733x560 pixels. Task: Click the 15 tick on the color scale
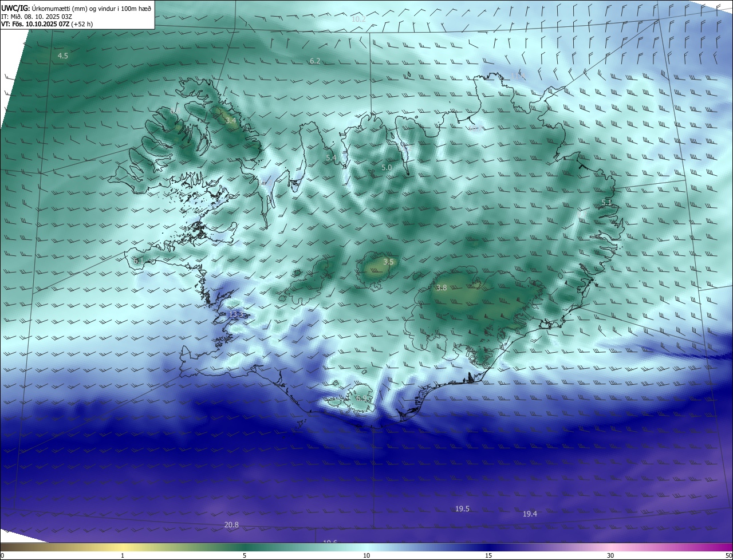coord(488,555)
